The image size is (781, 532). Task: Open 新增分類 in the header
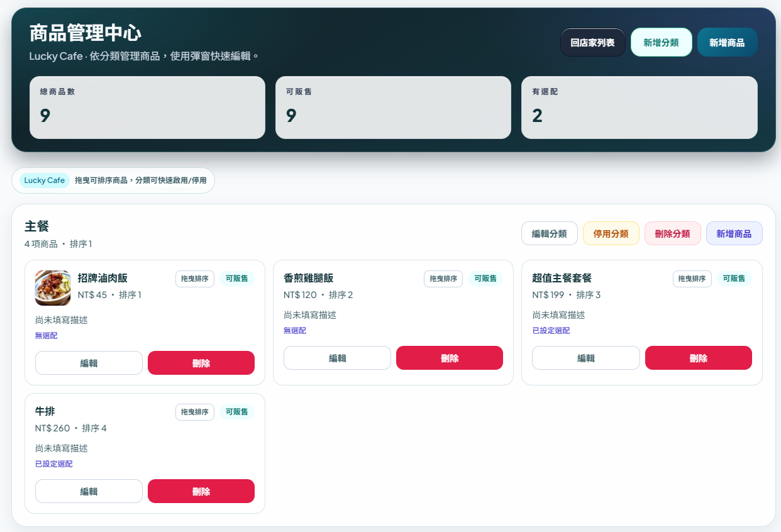click(x=661, y=43)
